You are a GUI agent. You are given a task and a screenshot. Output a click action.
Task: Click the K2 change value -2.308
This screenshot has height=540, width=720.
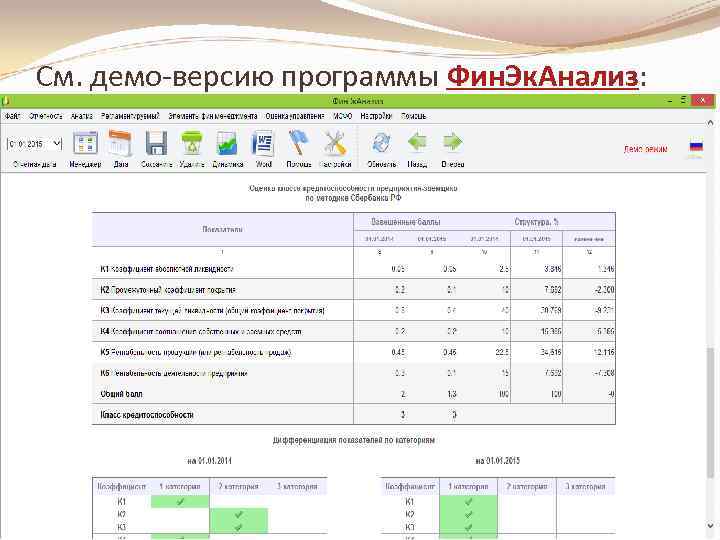tap(602, 290)
